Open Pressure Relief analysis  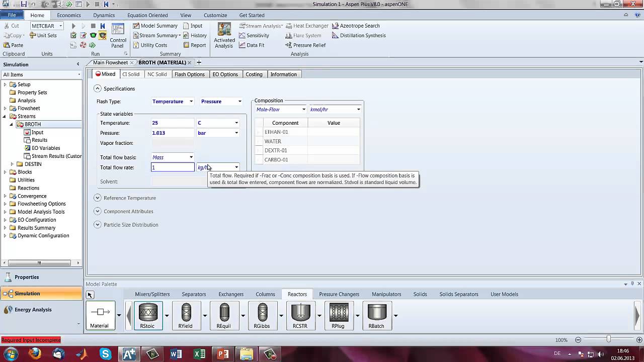(305, 45)
